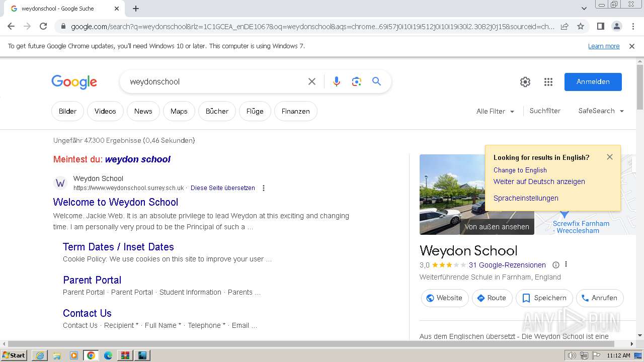Bookmark this page with the star icon
The width and height of the screenshot is (644, 362).
581,26
